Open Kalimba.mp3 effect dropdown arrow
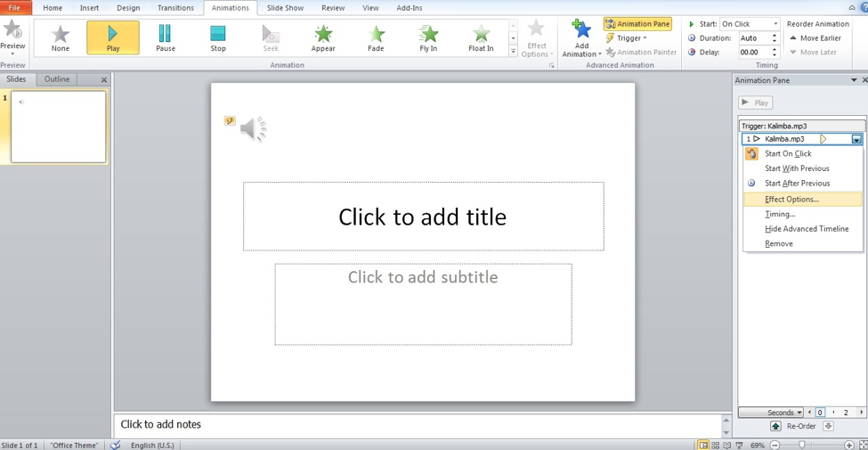 pos(856,140)
